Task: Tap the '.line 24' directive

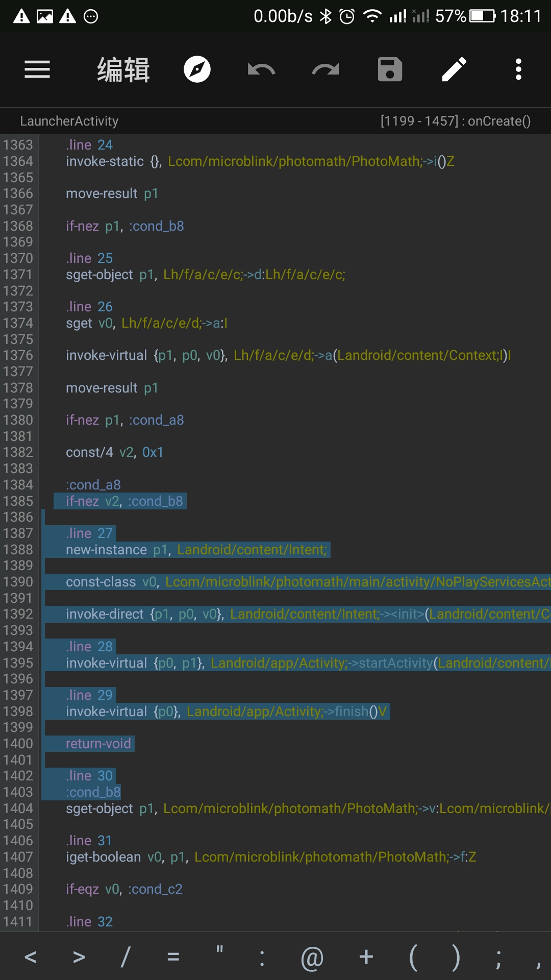Action: pyautogui.click(x=89, y=145)
